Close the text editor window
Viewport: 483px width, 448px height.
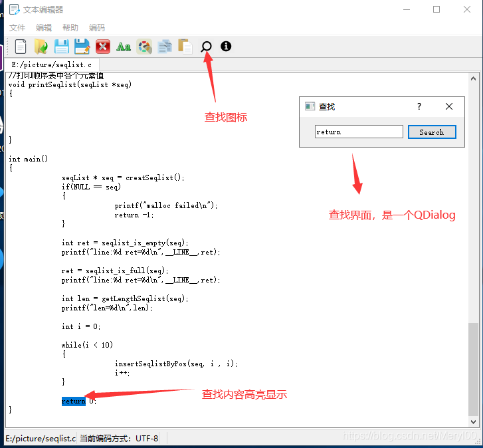467,9
